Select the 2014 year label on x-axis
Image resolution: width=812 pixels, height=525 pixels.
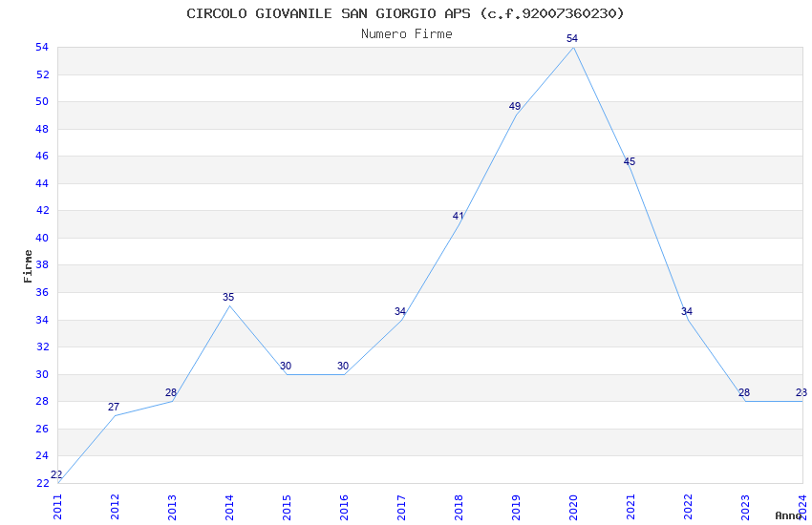pos(229,507)
